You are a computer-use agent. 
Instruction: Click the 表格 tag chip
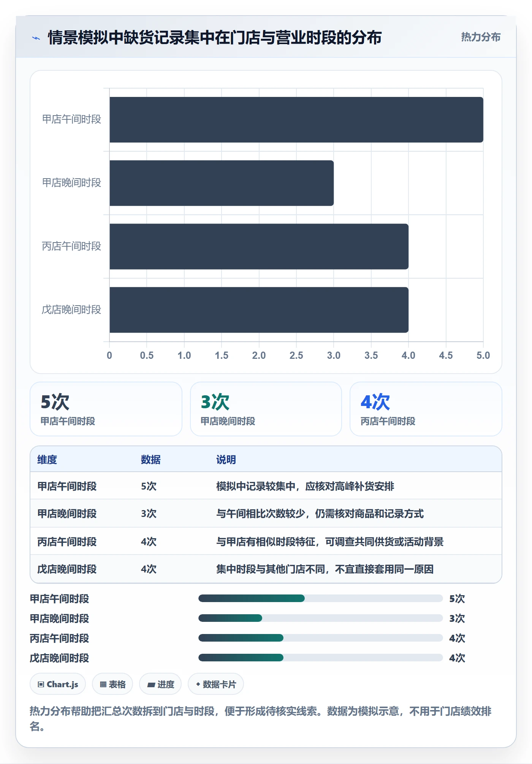pos(112,684)
